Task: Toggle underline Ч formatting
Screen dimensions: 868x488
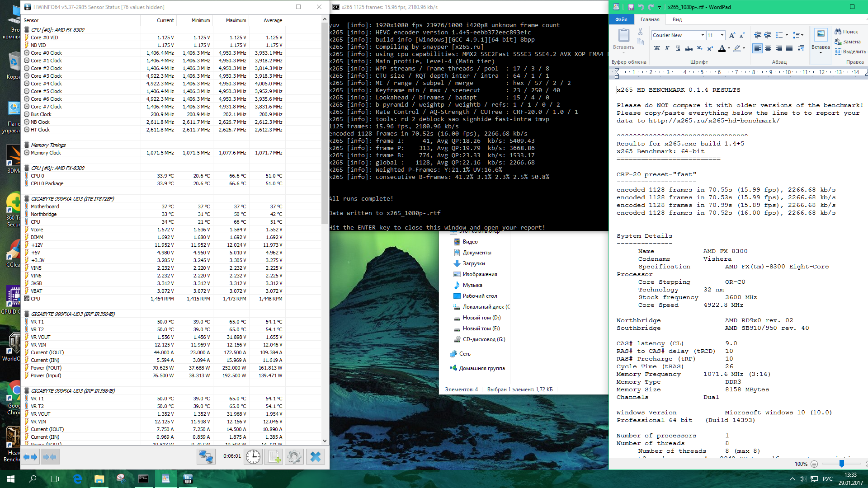Action: click(678, 48)
